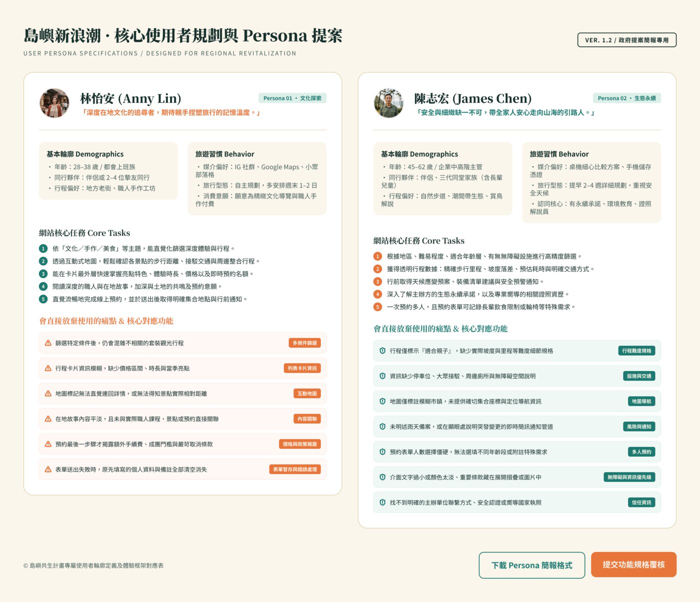Viewport: 700px width, 602px height.
Task: Select the warning triangle on the 地圖標記無法直覺連回詳情 row
Action: pyautogui.click(x=48, y=393)
